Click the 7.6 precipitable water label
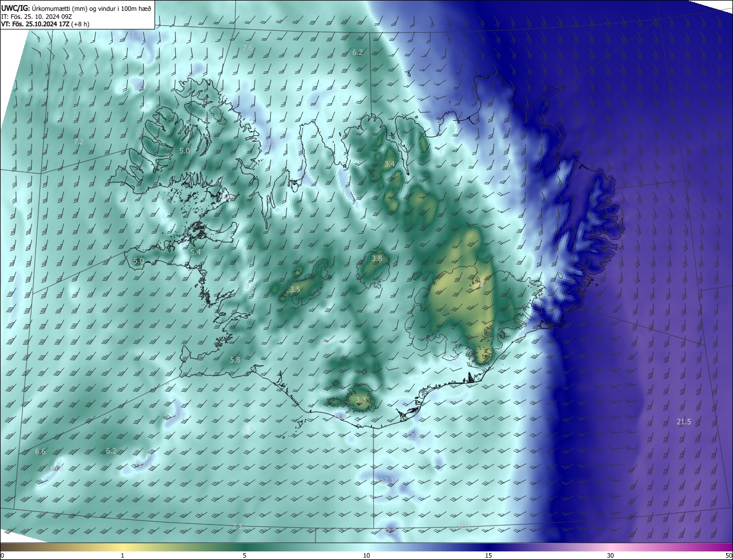This screenshot has height=560, width=733. (x=247, y=48)
